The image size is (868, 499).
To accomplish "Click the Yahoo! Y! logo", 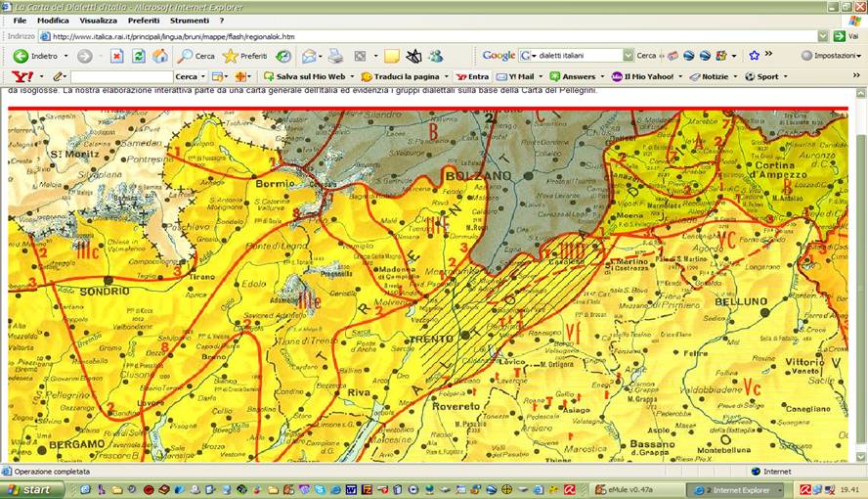I will [x=22, y=76].
